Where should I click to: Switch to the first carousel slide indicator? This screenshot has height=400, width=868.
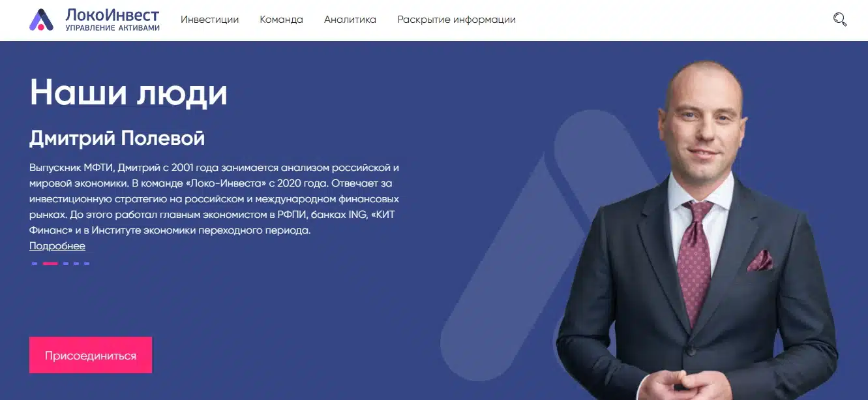[35, 264]
